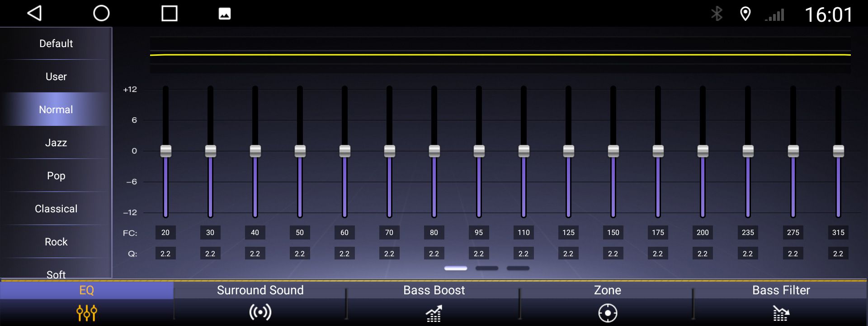Select the User custom preset
The width and height of the screenshot is (868, 326).
[56, 77]
